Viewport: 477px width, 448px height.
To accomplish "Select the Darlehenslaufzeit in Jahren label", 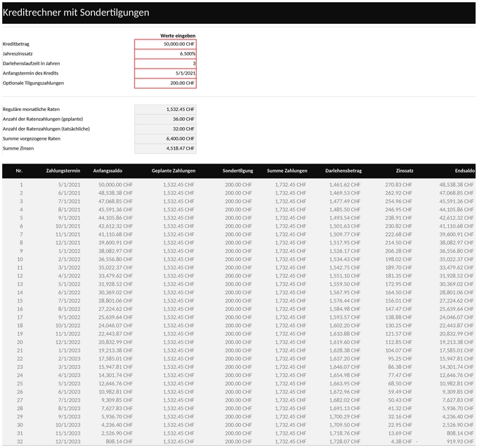I will click(32, 64).
